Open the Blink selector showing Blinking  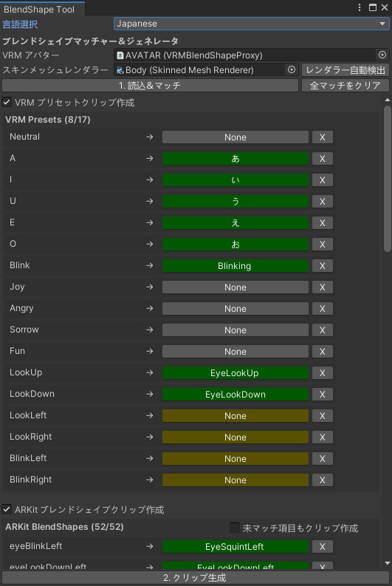pos(235,266)
